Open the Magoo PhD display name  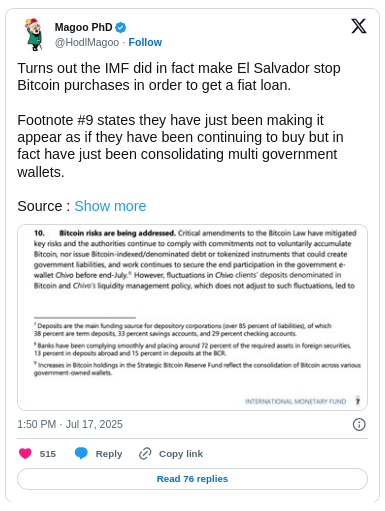point(83,27)
